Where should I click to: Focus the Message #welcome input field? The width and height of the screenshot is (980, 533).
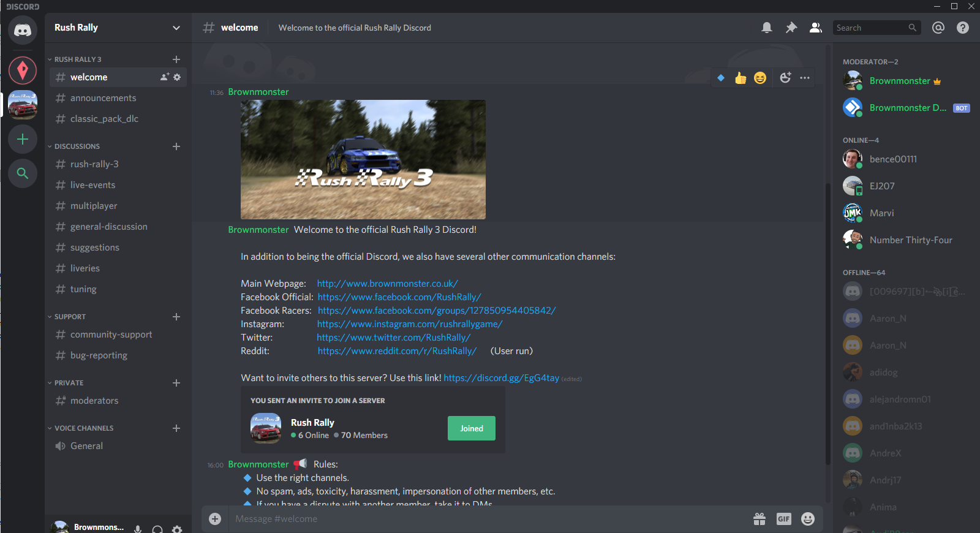pyautogui.click(x=484, y=519)
